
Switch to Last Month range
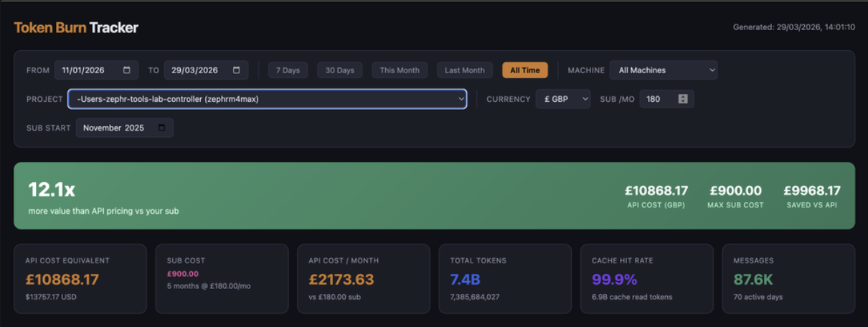(464, 70)
